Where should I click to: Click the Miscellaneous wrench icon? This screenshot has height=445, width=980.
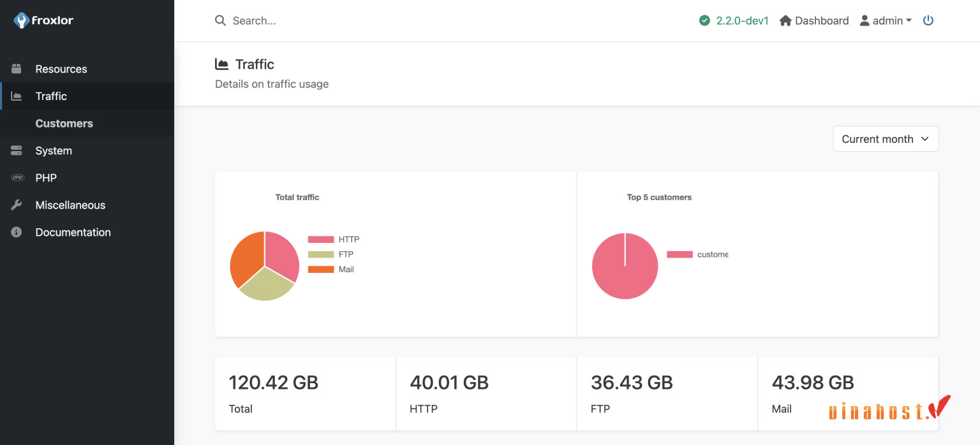coord(16,205)
